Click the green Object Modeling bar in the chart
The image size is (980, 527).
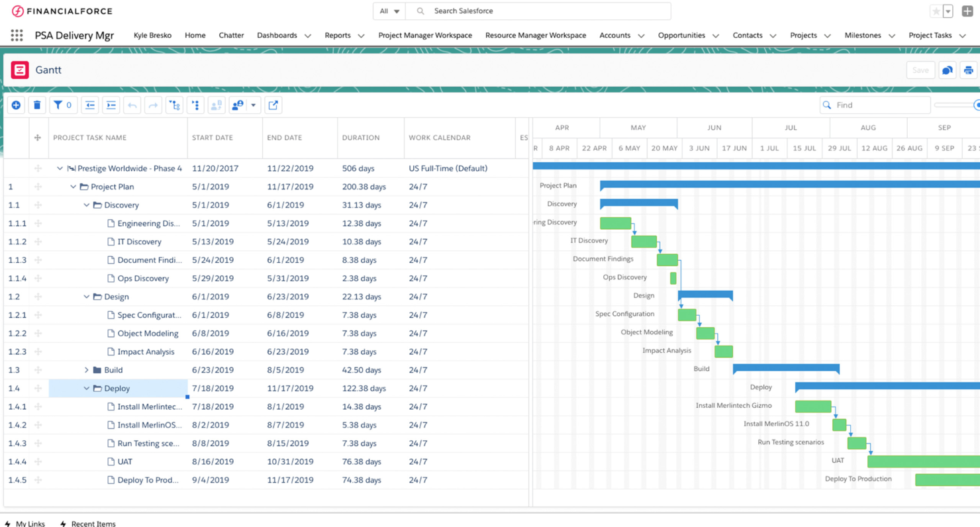tap(705, 333)
